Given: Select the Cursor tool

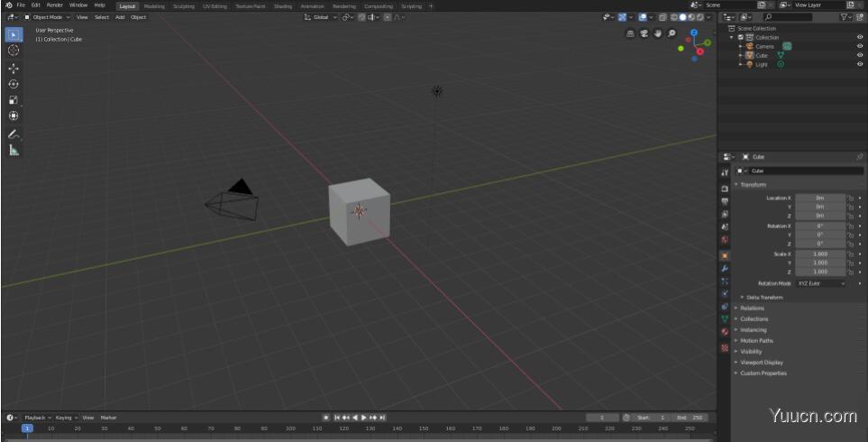Looking at the screenshot, I should click(x=14, y=51).
